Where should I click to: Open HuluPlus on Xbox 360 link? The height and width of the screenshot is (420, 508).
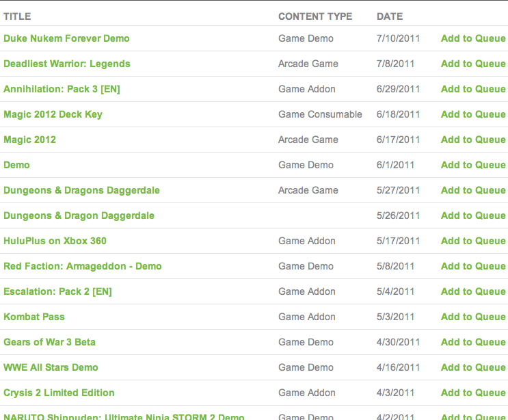coord(55,241)
